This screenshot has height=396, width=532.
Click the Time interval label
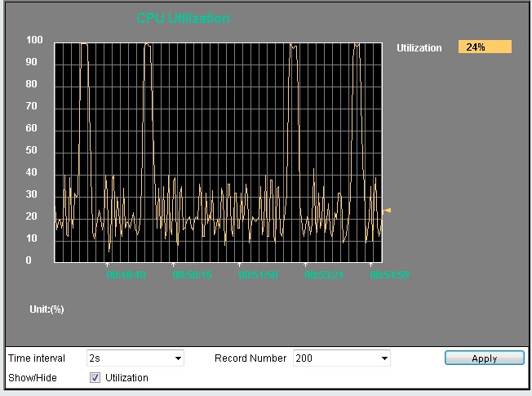[37, 358]
